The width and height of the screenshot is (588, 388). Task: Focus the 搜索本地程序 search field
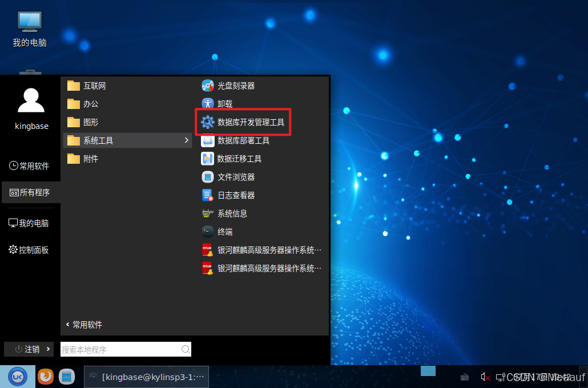pos(126,349)
